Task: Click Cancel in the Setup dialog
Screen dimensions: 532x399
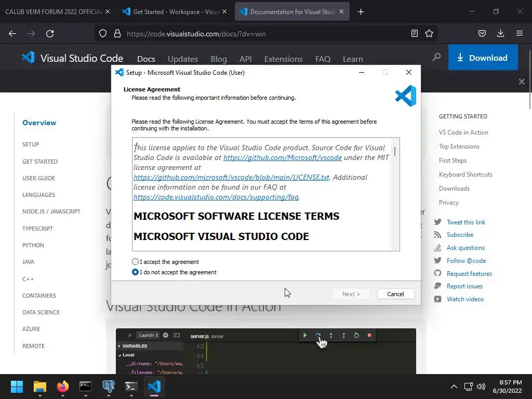Action: coord(395,294)
